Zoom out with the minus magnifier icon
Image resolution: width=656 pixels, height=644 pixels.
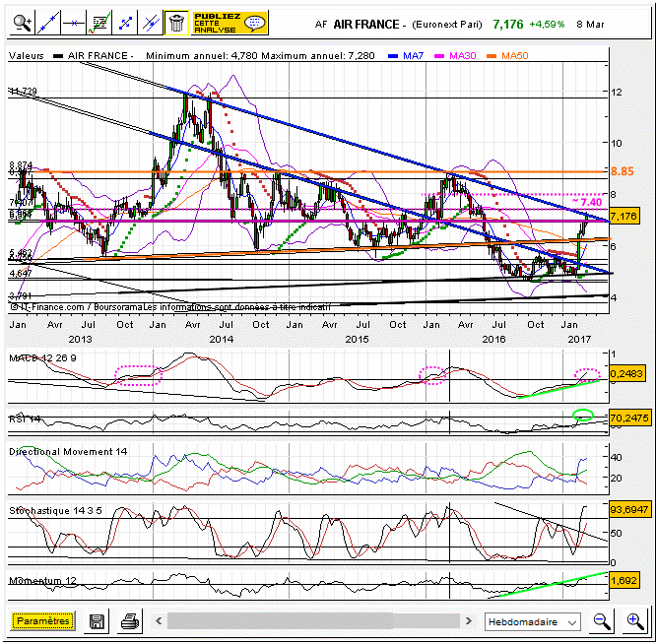(602, 621)
